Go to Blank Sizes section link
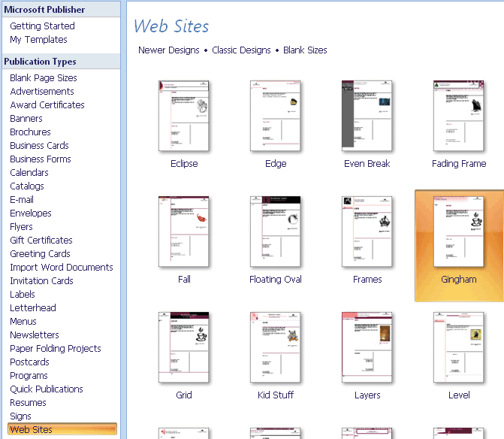This screenshot has width=504, height=439. click(x=305, y=50)
